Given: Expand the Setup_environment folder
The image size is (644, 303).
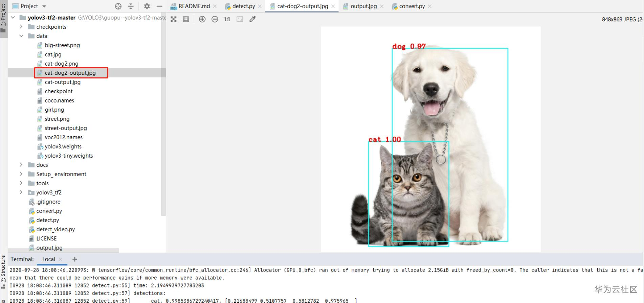Looking at the screenshot, I should (21, 174).
